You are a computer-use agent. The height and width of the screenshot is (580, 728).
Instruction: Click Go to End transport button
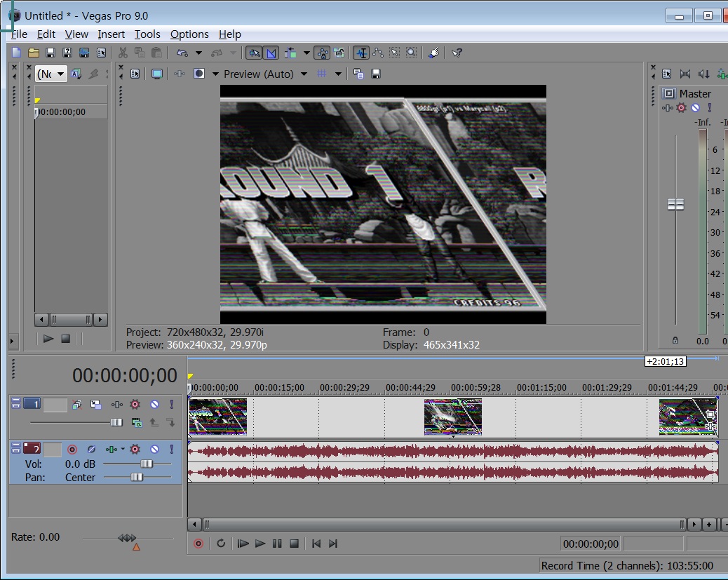click(333, 544)
